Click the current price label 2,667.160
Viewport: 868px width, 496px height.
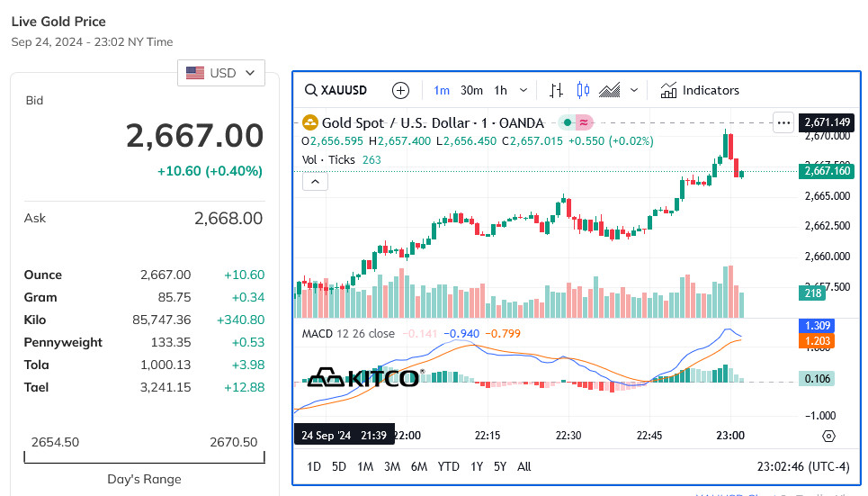[x=826, y=171]
